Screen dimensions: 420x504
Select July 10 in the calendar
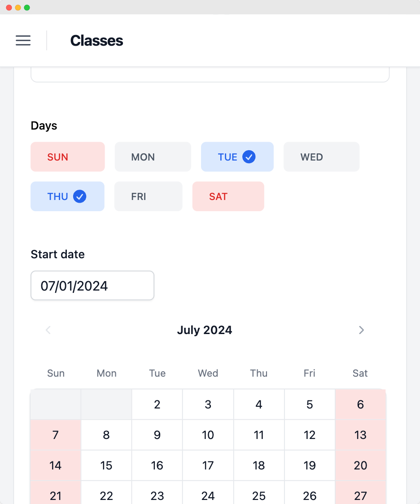(x=208, y=435)
